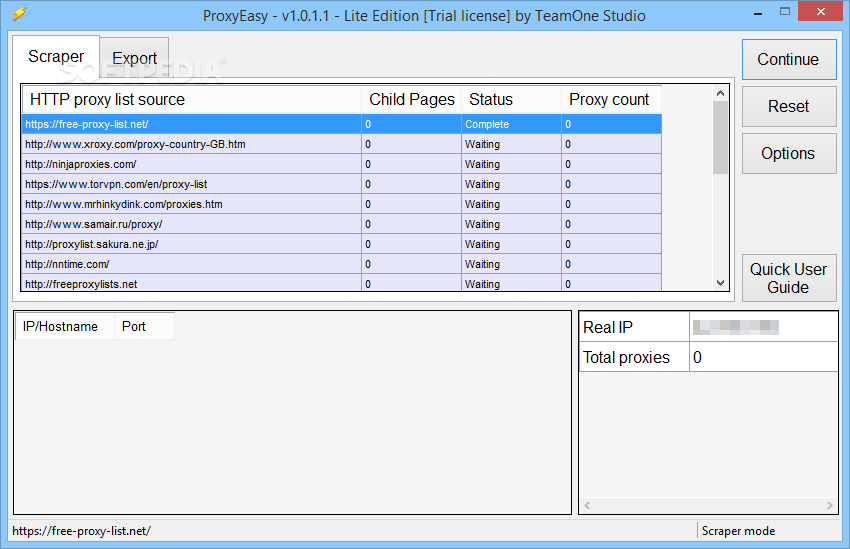Sort by HTTP proxy list source column
Screen dimensions: 850x549
[x=192, y=100]
